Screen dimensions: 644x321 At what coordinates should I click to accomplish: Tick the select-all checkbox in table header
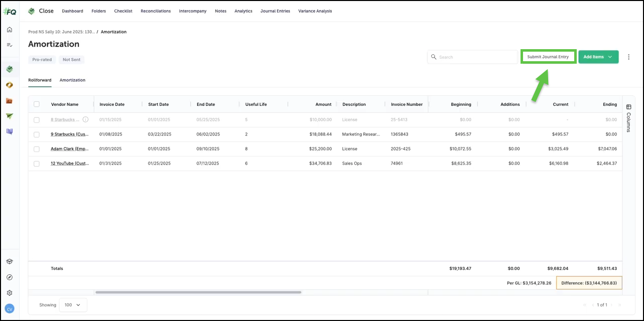(37, 104)
